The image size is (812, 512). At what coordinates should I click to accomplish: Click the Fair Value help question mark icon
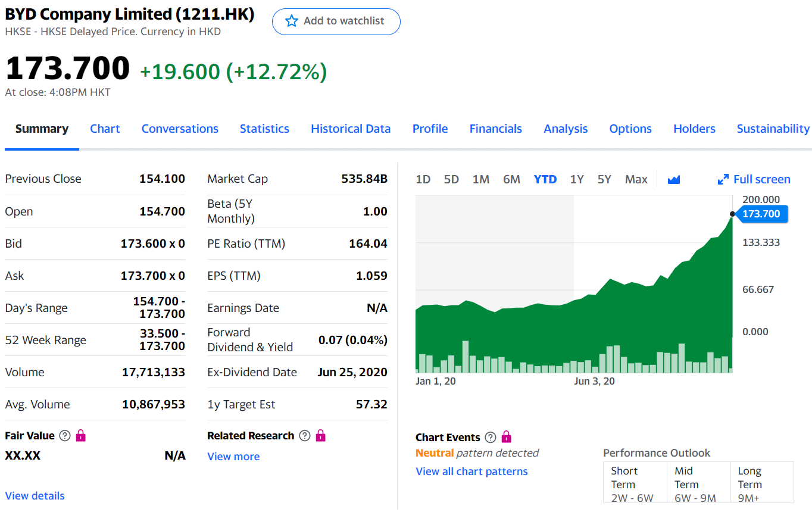pos(65,436)
